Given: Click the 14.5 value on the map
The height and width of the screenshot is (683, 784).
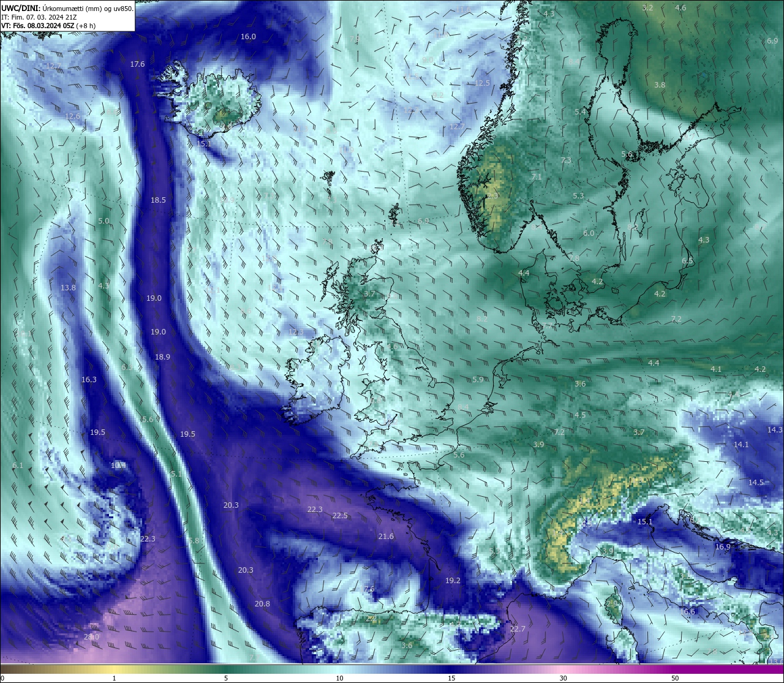Looking at the screenshot, I should click(x=756, y=483).
